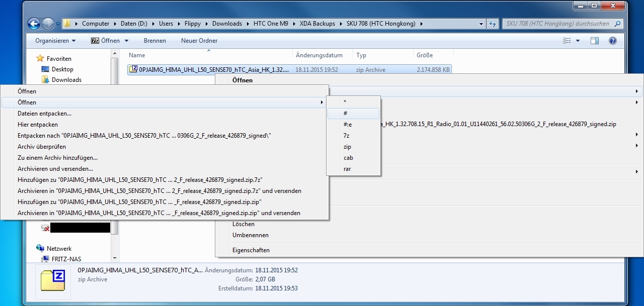The height and width of the screenshot is (306, 644).
Task: Click the Back navigation arrow button
Action: [34, 24]
